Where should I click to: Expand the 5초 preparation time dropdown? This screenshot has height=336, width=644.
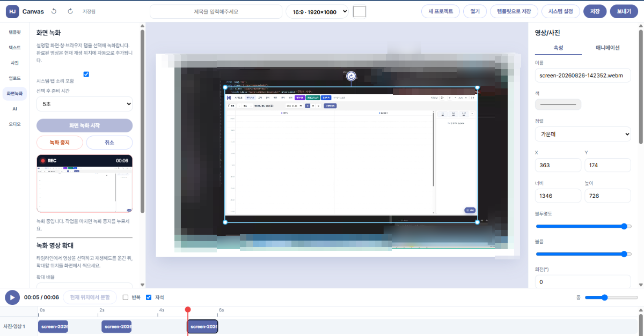click(84, 104)
